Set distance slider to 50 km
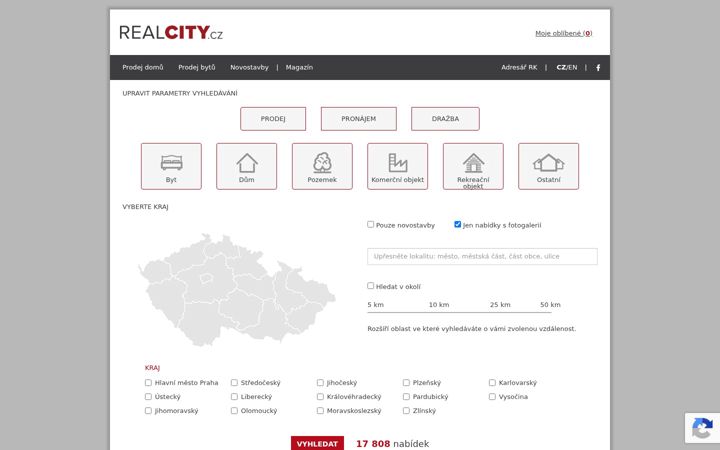Screen dimensions: 720x450 [x=550, y=305]
